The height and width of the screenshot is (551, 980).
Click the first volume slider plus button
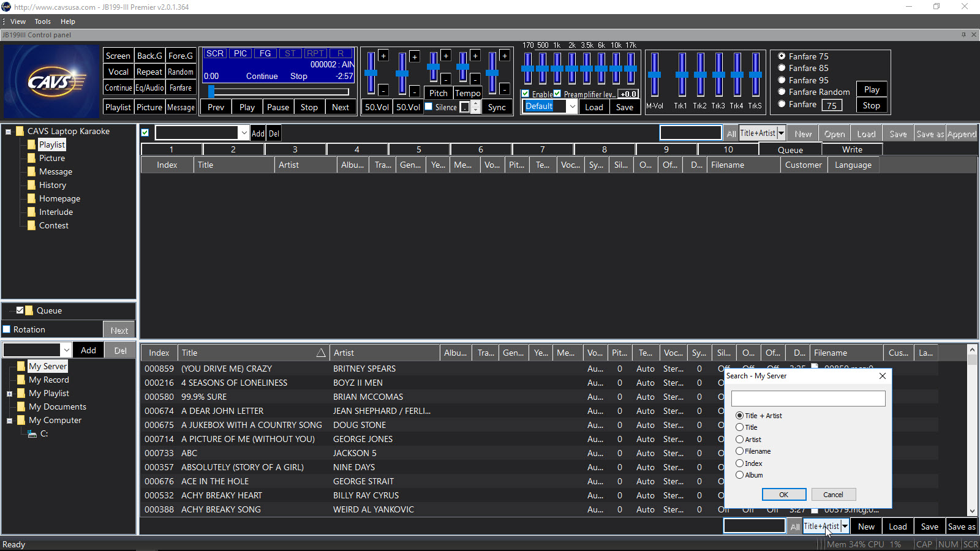click(383, 56)
